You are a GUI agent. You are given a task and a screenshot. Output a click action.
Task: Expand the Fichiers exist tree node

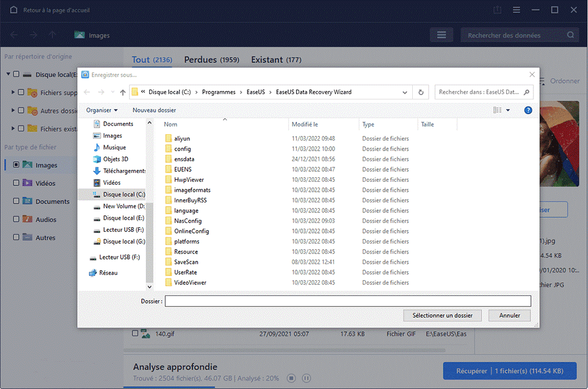click(x=13, y=128)
